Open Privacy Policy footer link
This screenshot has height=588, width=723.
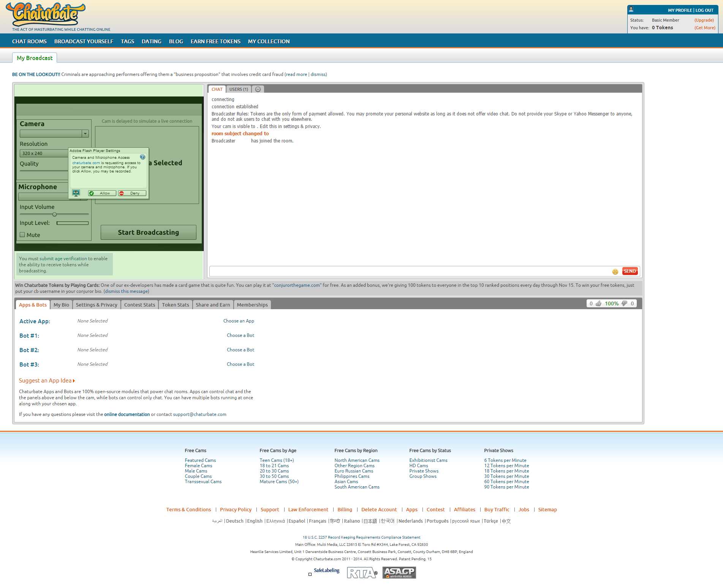click(x=236, y=510)
